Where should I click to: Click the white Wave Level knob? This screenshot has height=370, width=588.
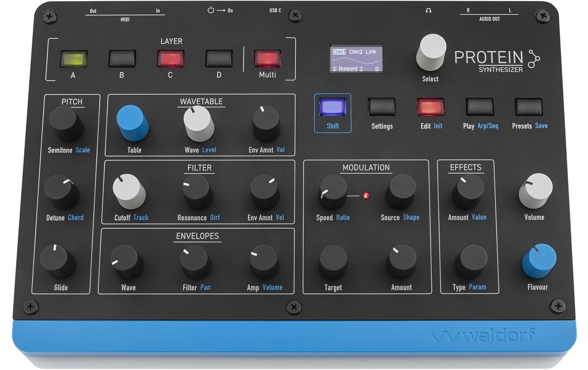(x=198, y=123)
